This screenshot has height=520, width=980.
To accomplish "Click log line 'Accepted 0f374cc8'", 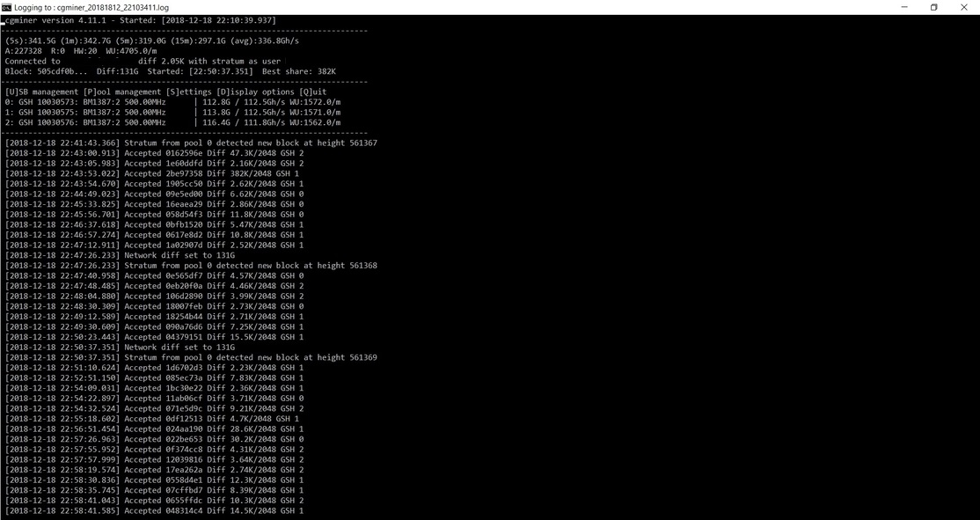I will [x=154, y=450].
